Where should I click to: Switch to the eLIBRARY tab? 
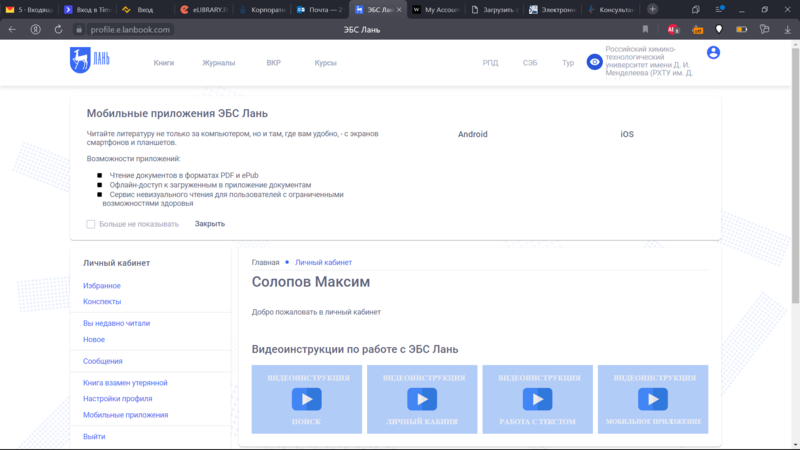(204, 10)
